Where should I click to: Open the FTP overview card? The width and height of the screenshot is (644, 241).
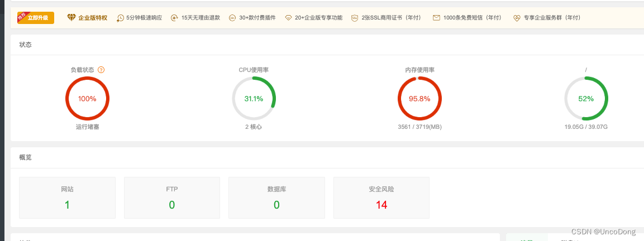[x=171, y=198]
